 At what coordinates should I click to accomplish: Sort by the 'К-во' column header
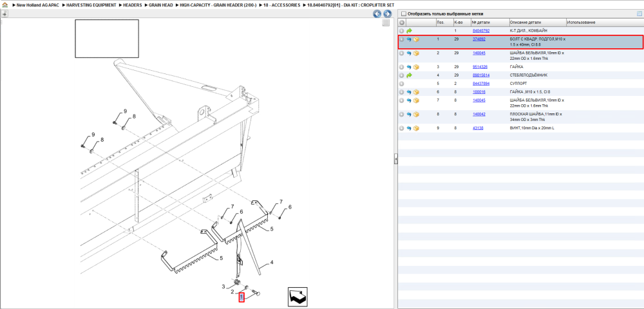(462, 23)
